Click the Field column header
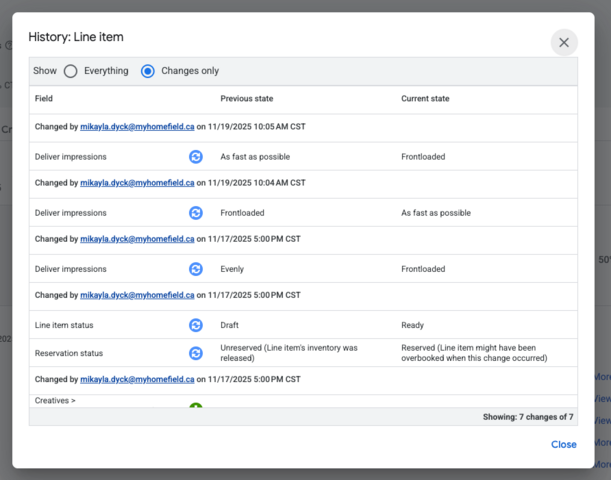The height and width of the screenshot is (480, 611). coord(44,99)
